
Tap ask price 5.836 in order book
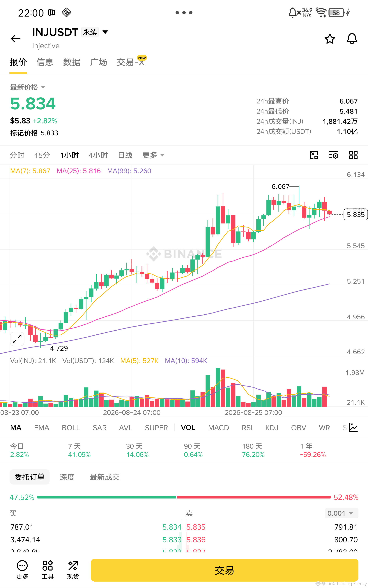point(196,540)
